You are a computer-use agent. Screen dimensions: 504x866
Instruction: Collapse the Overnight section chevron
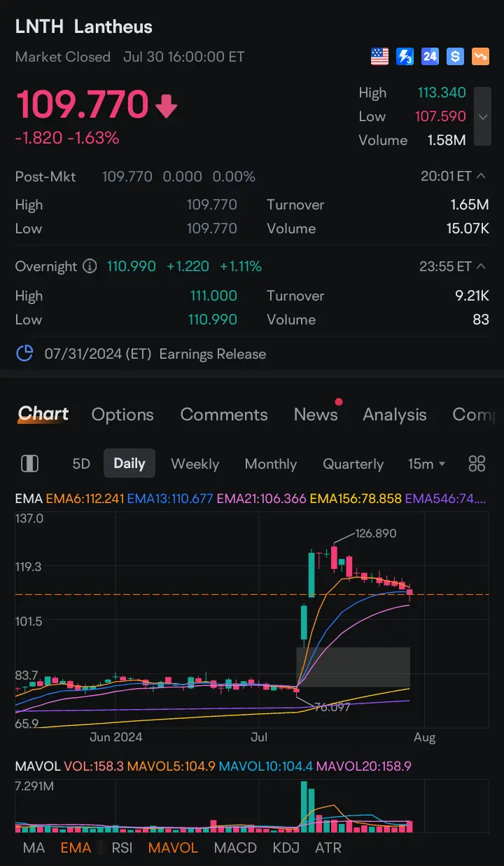[481, 266]
